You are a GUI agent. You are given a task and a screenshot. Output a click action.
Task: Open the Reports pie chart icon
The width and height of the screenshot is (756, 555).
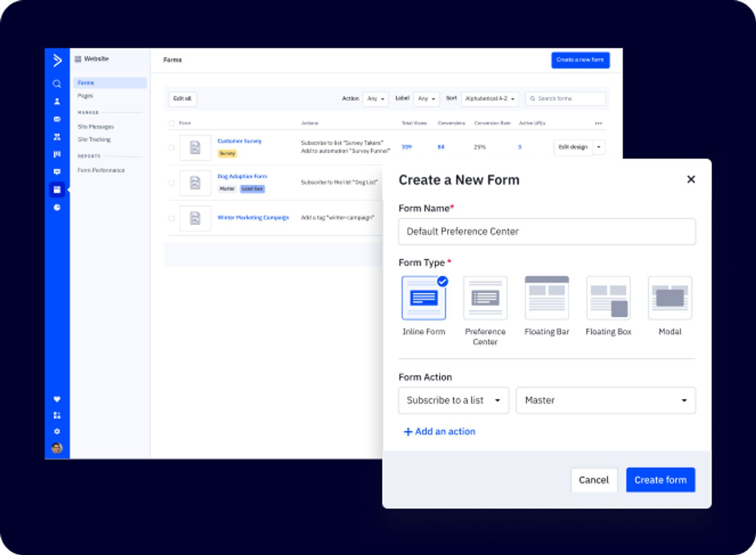click(x=57, y=207)
